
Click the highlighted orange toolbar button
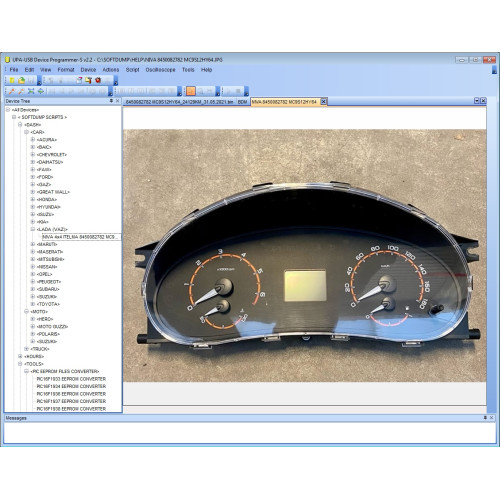191,91
